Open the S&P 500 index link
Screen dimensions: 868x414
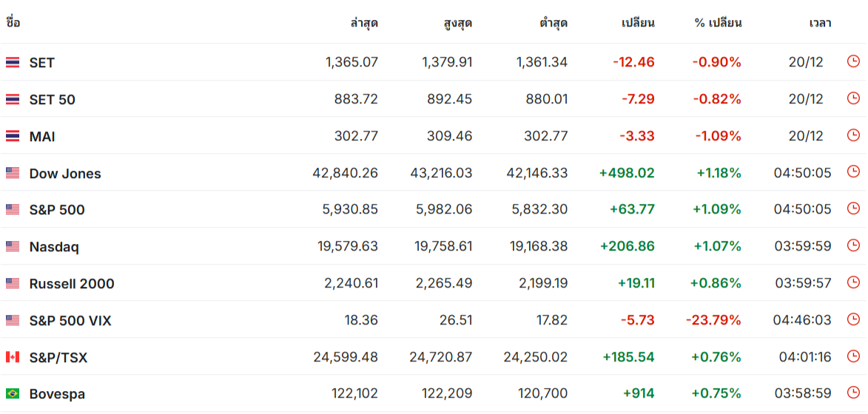pos(57,210)
